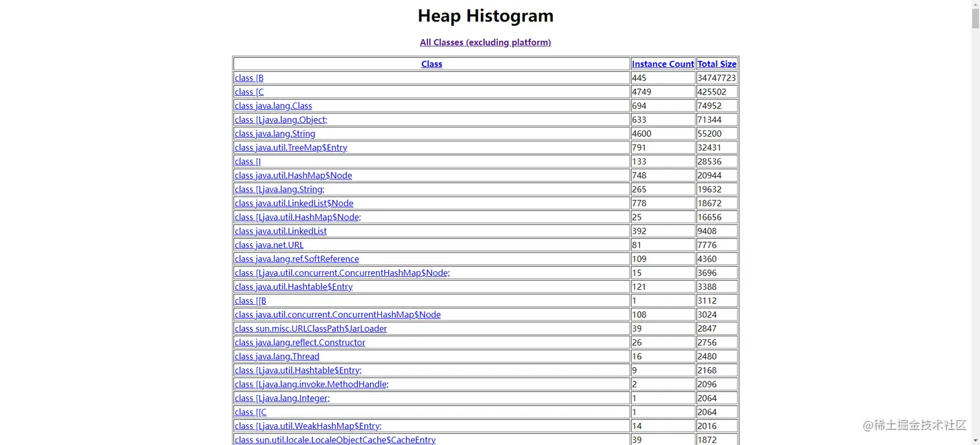
Task: Open class [Ljava.lang.String; link
Action: click(279, 189)
